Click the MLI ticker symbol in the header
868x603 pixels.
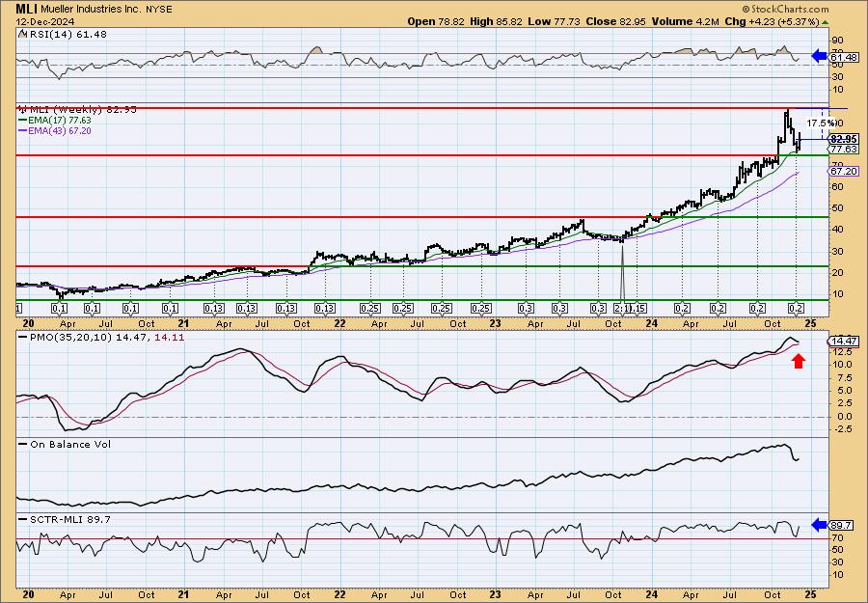pyautogui.click(x=27, y=9)
